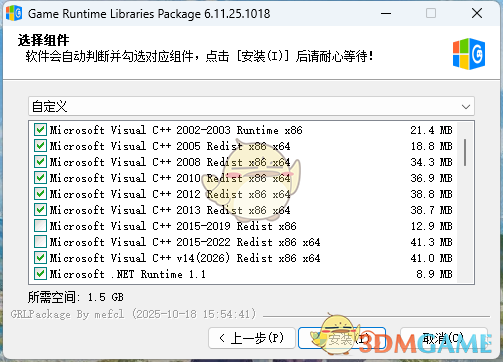Viewport: 503px width, 362px height.
Task: Check Visual C++ 2015-2019 Redist x86 checkbox
Action: (x=40, y=226)
